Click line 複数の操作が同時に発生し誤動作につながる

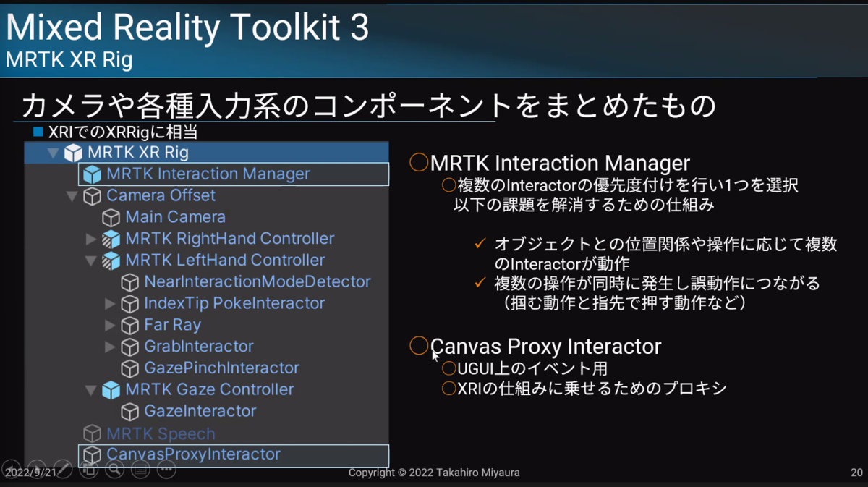[x=658, y=282]
